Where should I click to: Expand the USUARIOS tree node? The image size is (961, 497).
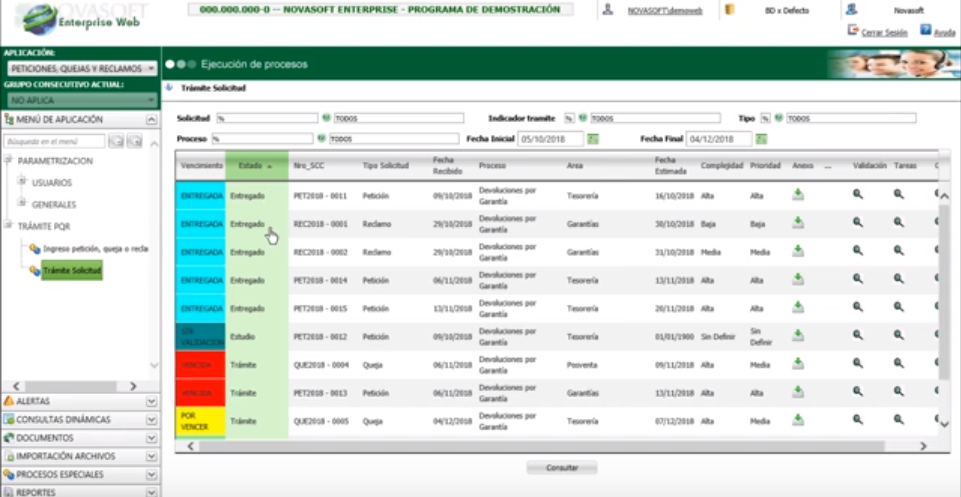(x=23, y=182)
